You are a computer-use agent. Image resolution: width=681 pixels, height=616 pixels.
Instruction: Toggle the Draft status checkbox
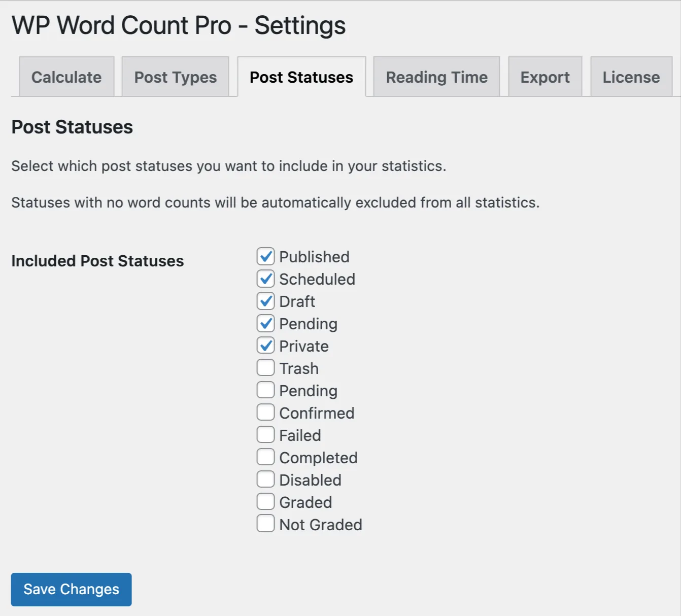tap(265, 301)
